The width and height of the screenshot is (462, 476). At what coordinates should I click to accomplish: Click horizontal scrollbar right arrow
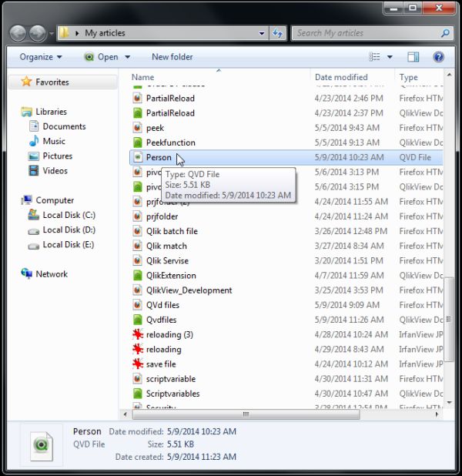click(437, 414)
